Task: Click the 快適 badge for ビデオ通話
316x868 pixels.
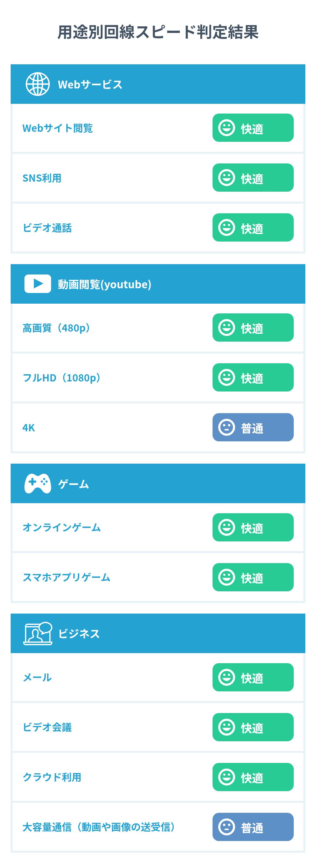Action: coord(253,227)
